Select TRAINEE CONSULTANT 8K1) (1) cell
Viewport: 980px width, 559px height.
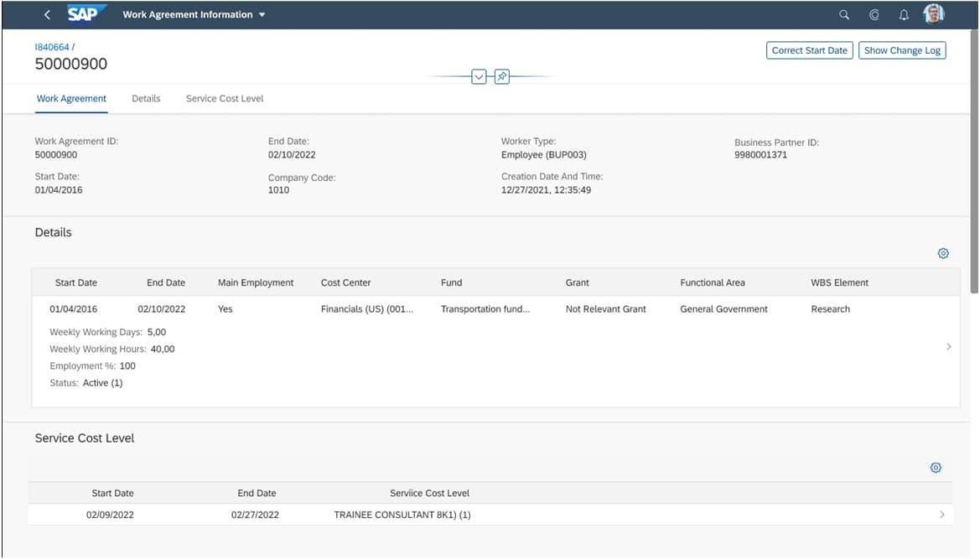point(402,515)
